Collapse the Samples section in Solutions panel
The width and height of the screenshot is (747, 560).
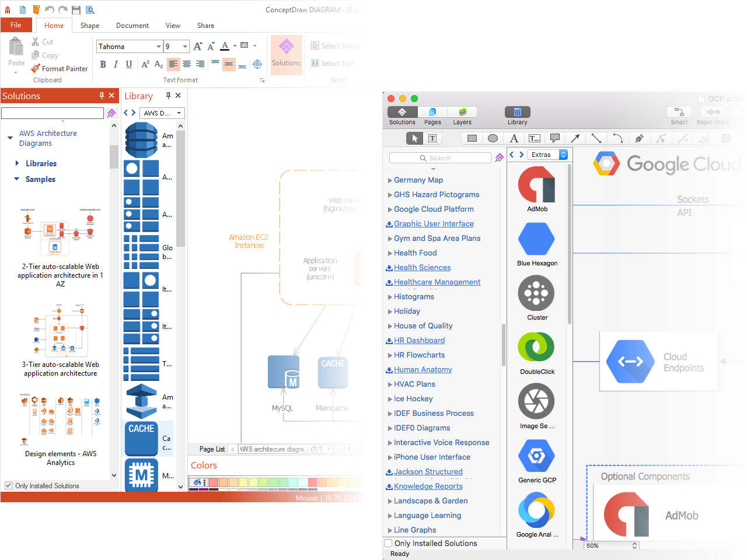(17, 179)
